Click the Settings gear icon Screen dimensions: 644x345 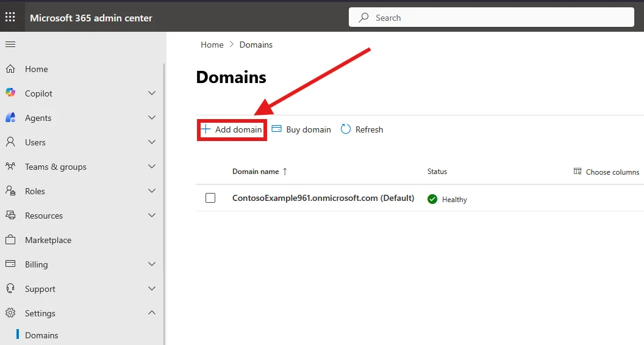click(10, 313)
